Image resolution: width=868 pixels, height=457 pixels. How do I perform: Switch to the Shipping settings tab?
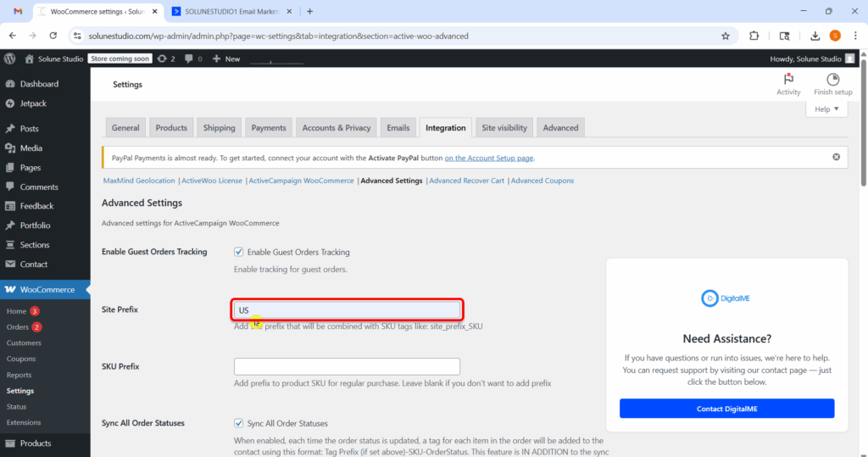coord(219,127)
